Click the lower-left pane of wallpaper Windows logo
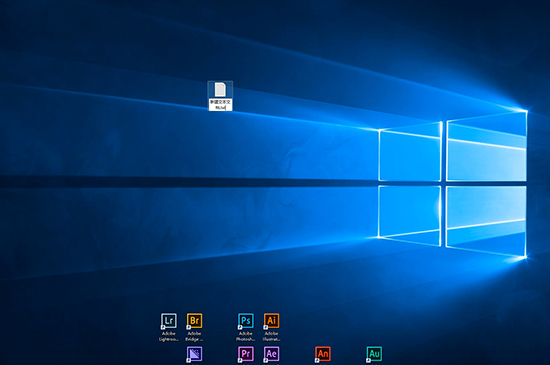Image resolution: width=550 pixels, height=365 pixels. [x=410, y=215]
